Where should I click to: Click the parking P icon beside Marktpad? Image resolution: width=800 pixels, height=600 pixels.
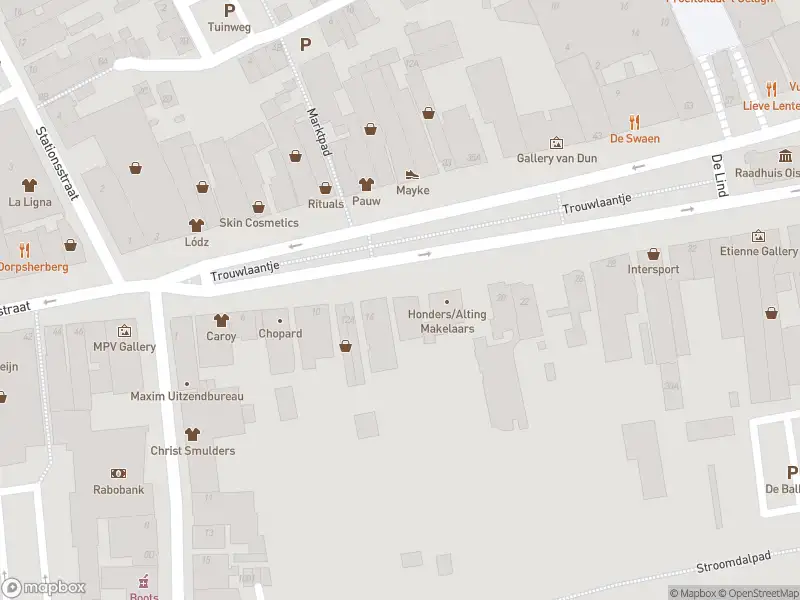click(305, 45)
